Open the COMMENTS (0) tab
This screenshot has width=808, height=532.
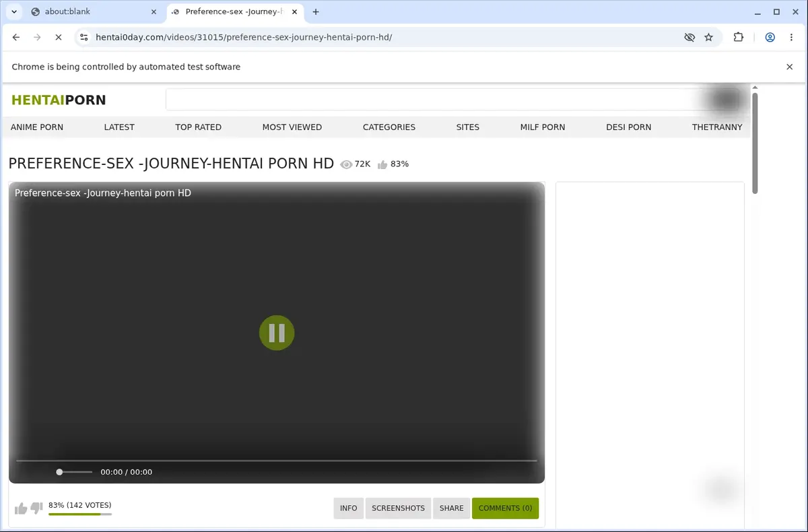tap(506, 508)
